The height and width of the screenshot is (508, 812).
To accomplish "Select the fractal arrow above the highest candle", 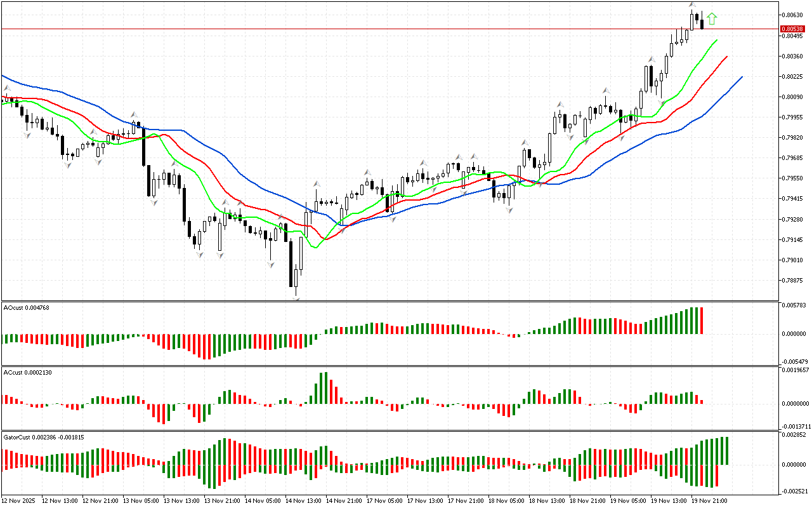I will pos(692,5).
